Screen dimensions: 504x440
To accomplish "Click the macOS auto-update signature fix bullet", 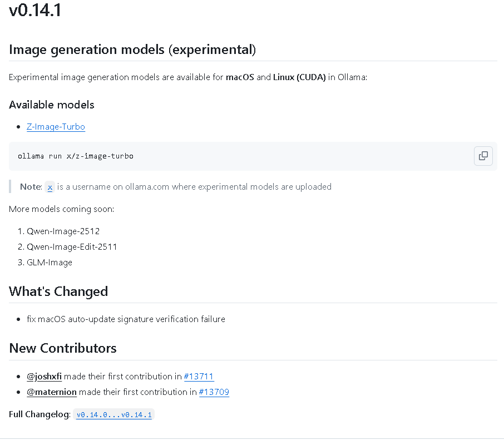I will tap(126, 319).
